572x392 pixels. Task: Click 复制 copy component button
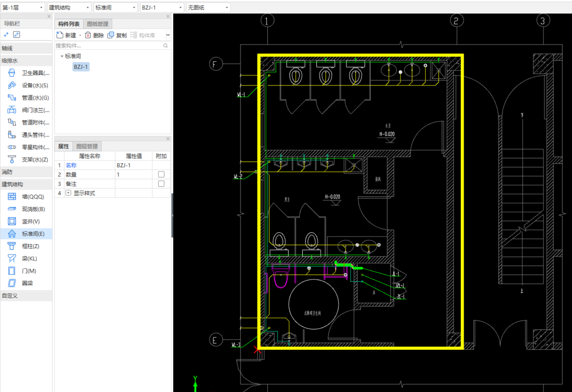[117, 35]
